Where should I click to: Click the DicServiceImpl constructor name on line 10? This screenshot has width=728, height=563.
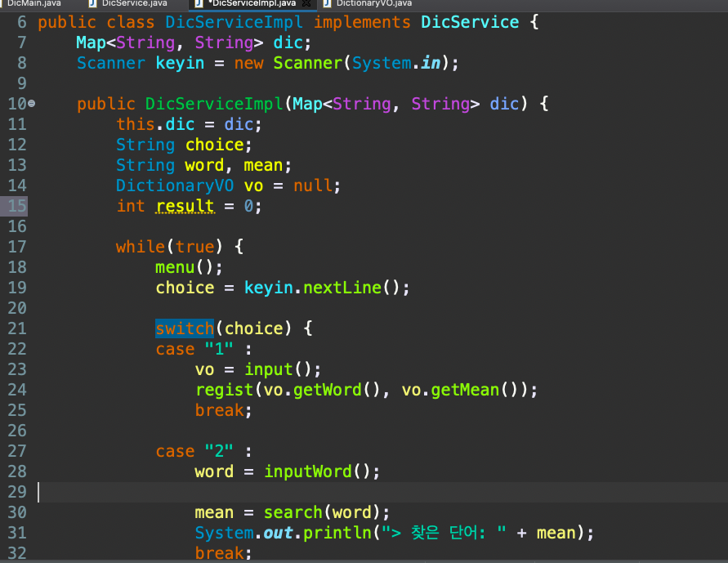[214, 104]
